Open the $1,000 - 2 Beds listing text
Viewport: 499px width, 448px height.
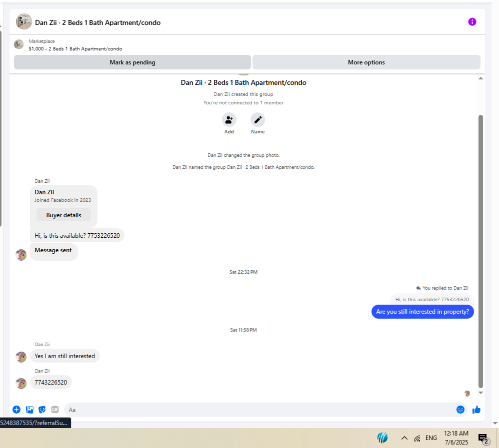(75, 48)
